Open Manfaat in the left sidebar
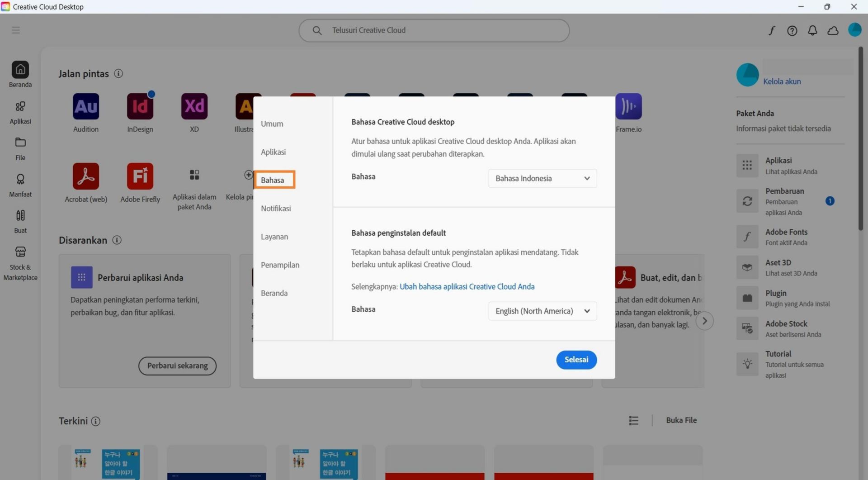Image resolution: width=868 pixels, height=480 pixels. [20, 185]
